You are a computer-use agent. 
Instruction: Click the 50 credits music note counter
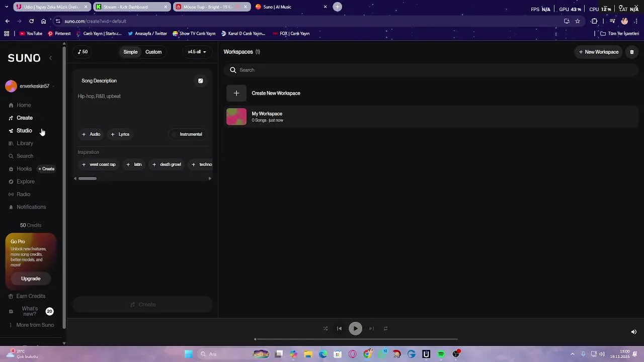(x=83, y=52)
